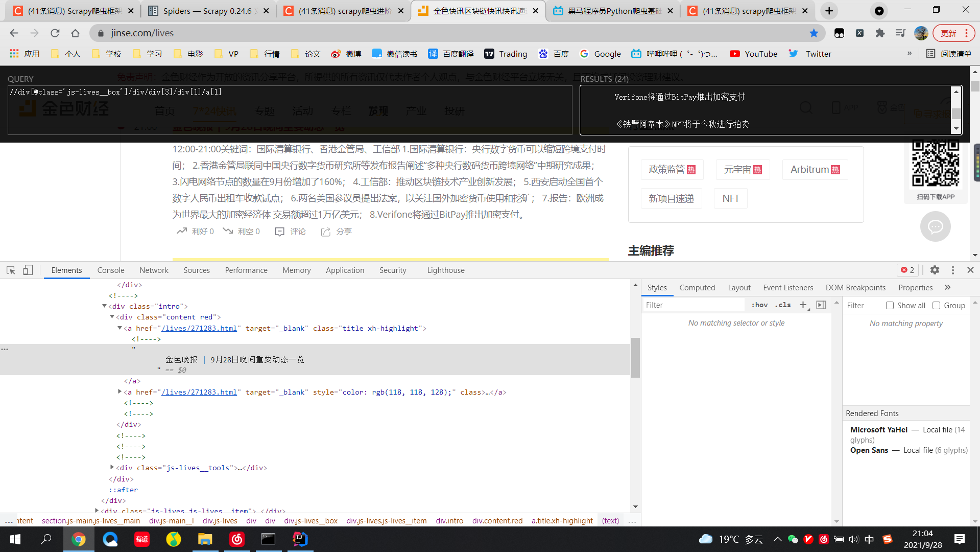Reload the jinse.com page
The image size is (980, 552).
55,33
